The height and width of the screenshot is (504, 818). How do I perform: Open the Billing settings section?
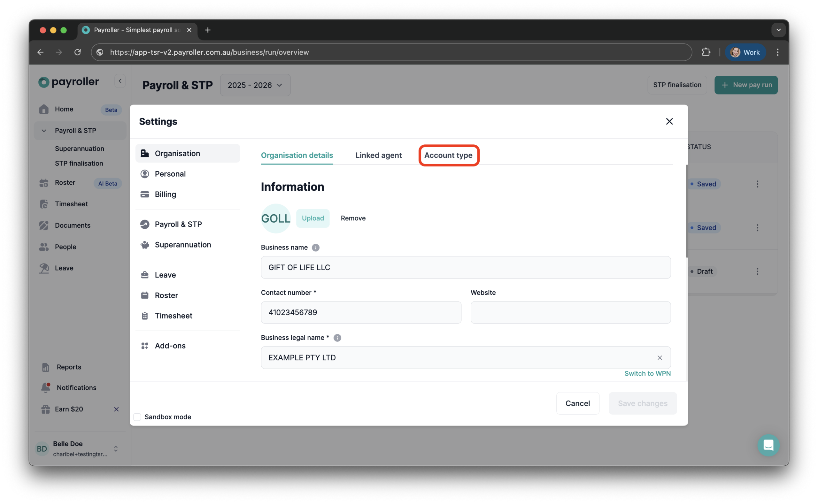(x=165, y=194)
